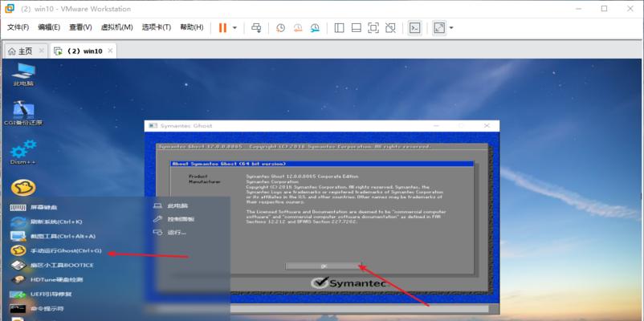Open the 查看(V) menu
644x321 pixels.
tap(80, 27)
